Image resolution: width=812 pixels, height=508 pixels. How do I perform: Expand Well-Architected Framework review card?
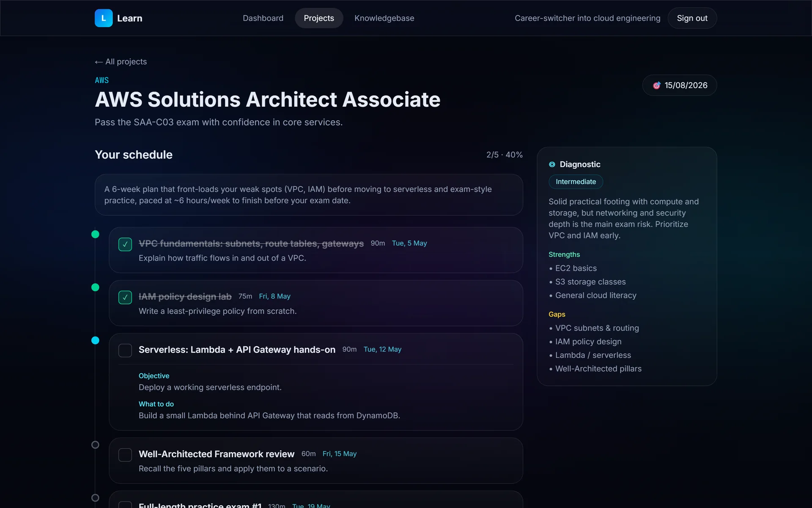(316, 461)
